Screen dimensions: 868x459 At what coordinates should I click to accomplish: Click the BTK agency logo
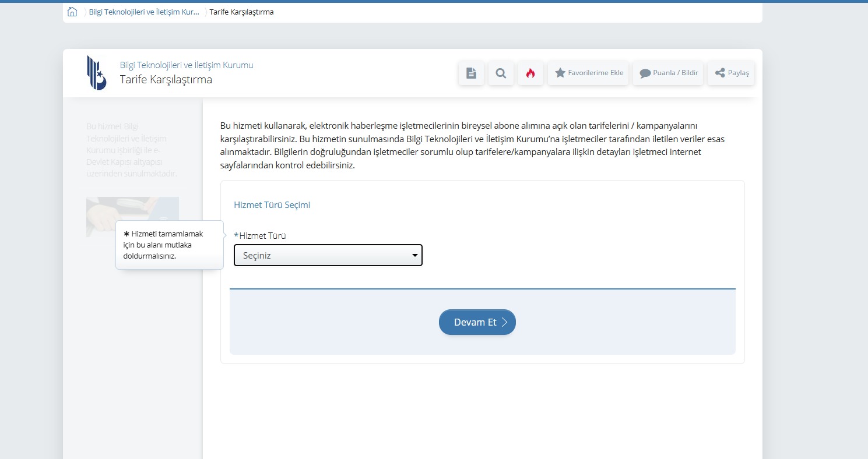click(96, 73)
